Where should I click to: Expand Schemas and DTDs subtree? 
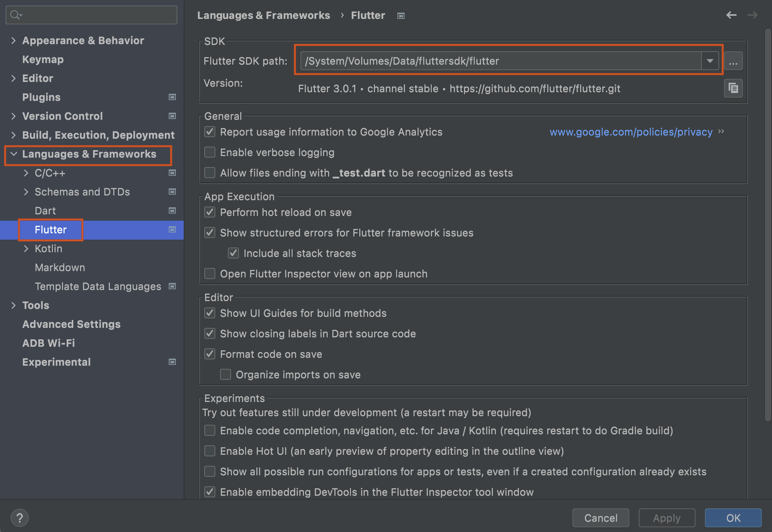click(26, 192)
